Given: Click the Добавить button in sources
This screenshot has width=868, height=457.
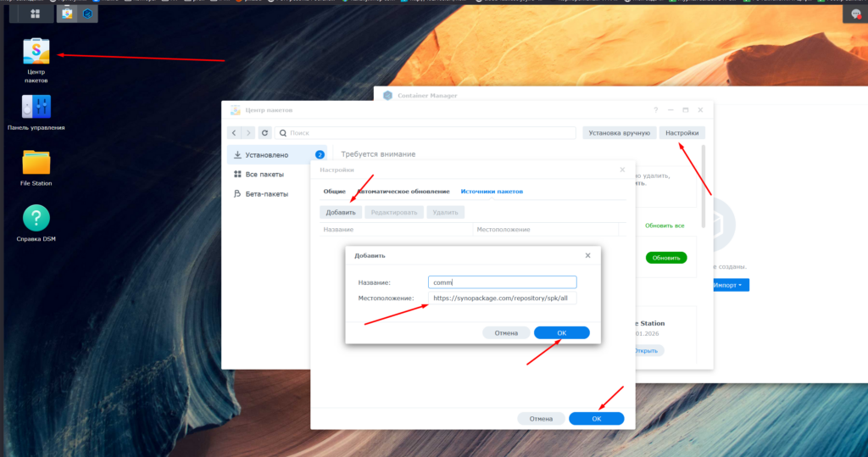Looking at the screenshot, I should pyautogui.click(x=341, y=212).
